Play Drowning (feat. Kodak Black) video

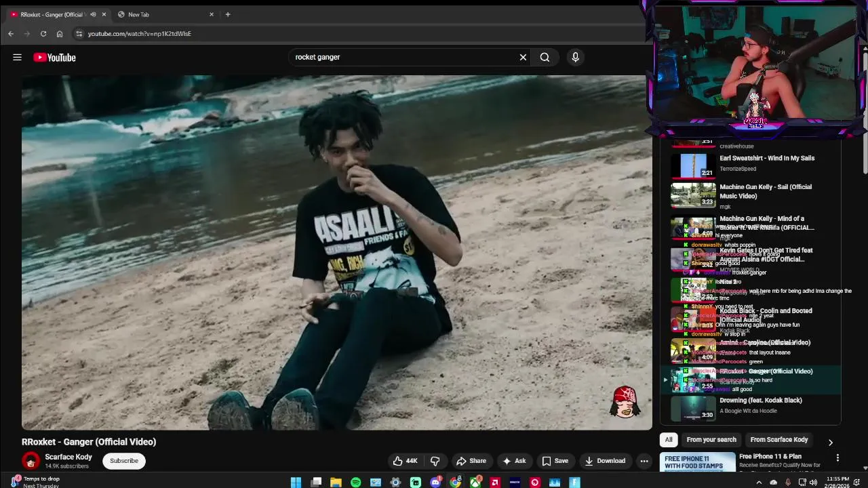[x=693, y=409]
